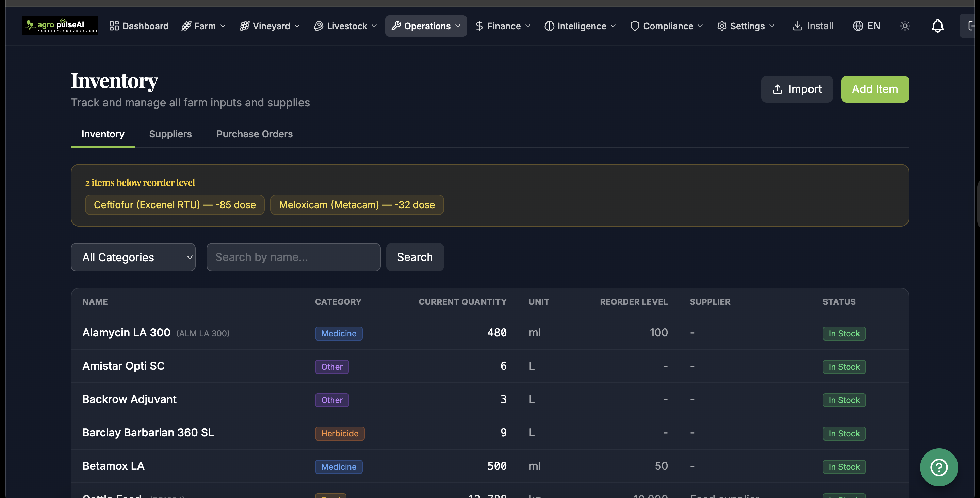This screenshot has width=980, height=498.
Task: Click Barclay Barbarian 360 SL name
Action: pos(148,433)
